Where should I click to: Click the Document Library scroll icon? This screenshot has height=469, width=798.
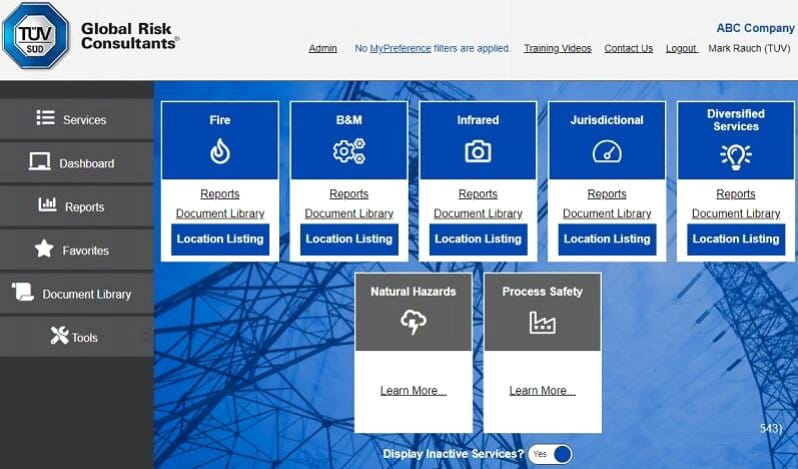pyautogui.click(x=23, y=292)
